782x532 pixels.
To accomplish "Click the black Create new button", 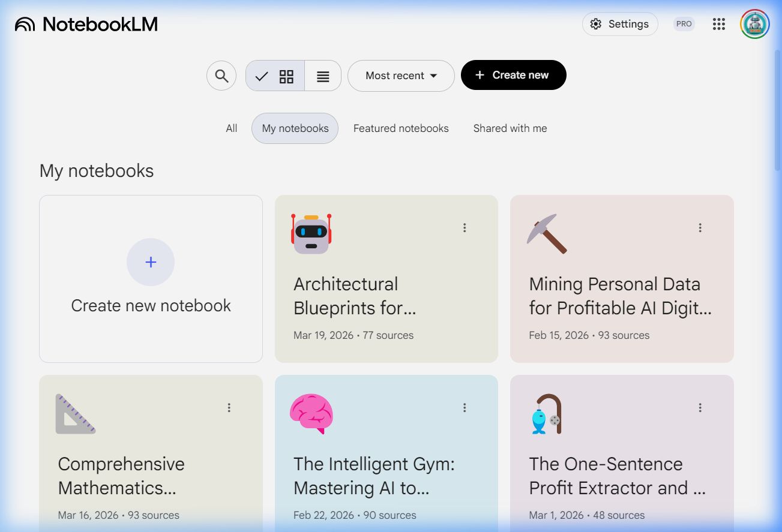I will (513, 75).
